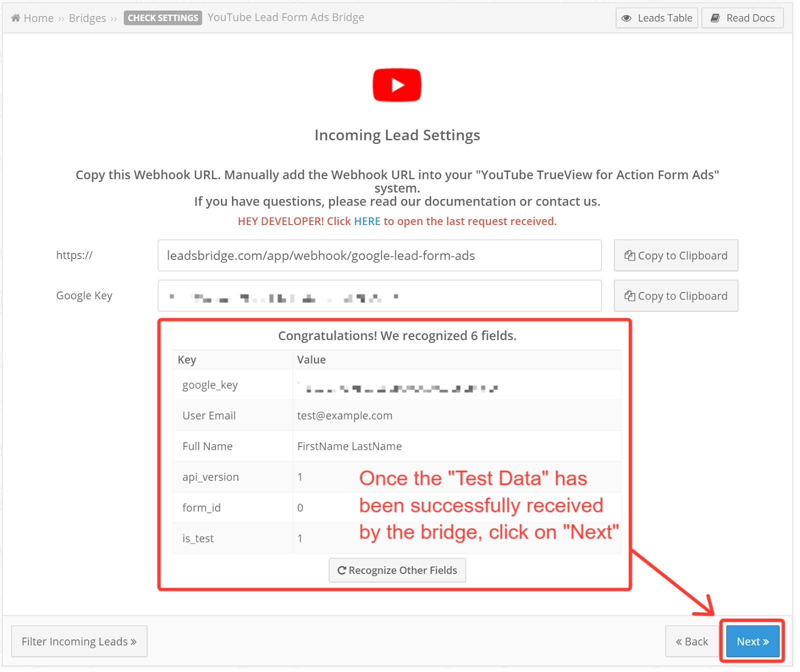
Task: Select the test@example.com value cell
Action: (x=457, y=415)
